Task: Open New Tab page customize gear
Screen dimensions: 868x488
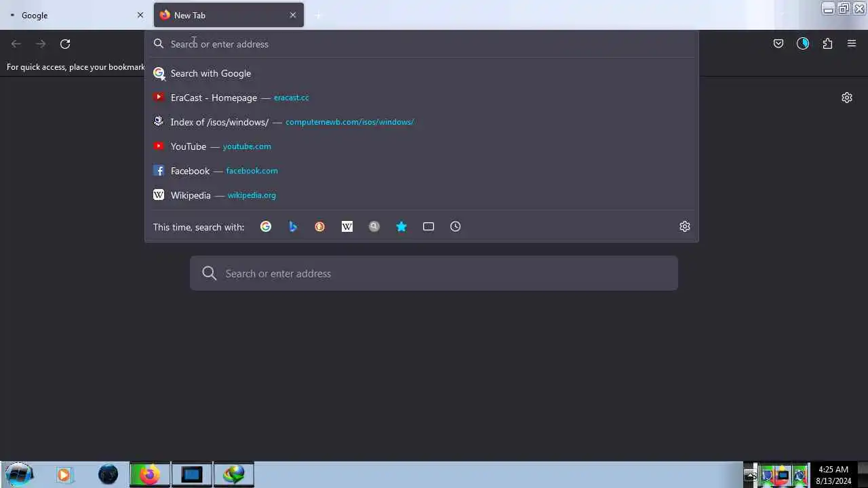Action: tap(847, 98)
